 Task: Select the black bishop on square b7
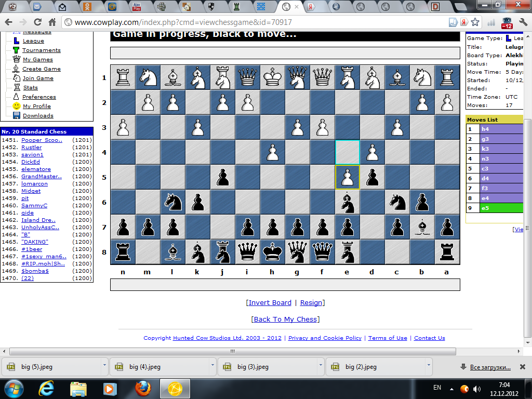click(x=422, y=227)
